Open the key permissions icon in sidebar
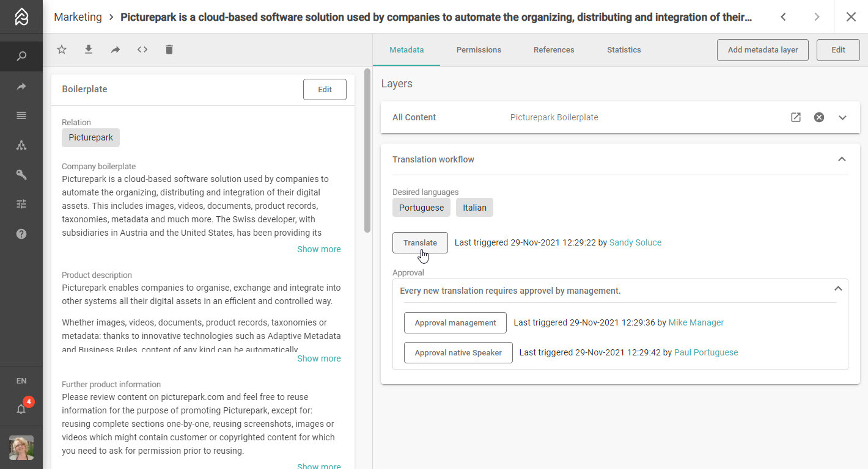This screenshot has width=868, height=469. click(21, 175)
